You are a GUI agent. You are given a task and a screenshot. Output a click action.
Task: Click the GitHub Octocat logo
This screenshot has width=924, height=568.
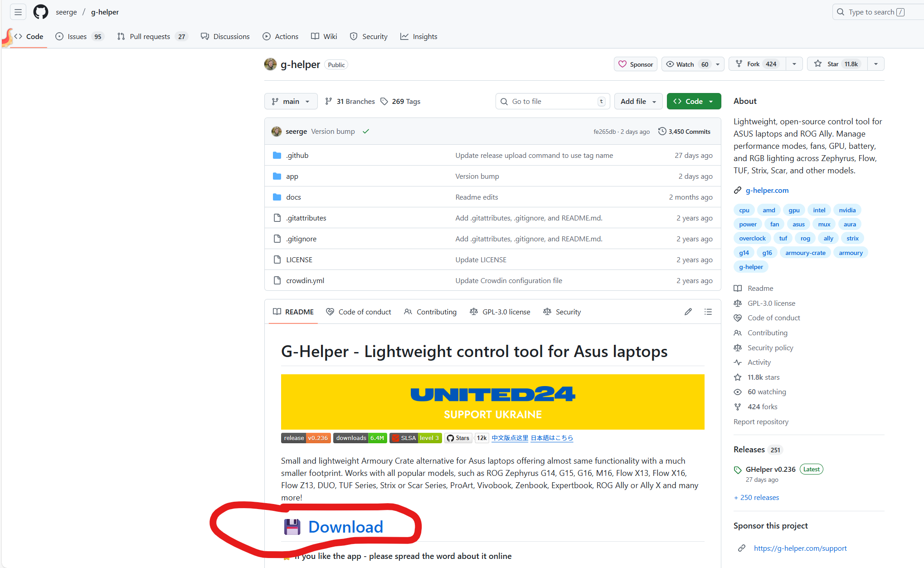coord(41,12)
